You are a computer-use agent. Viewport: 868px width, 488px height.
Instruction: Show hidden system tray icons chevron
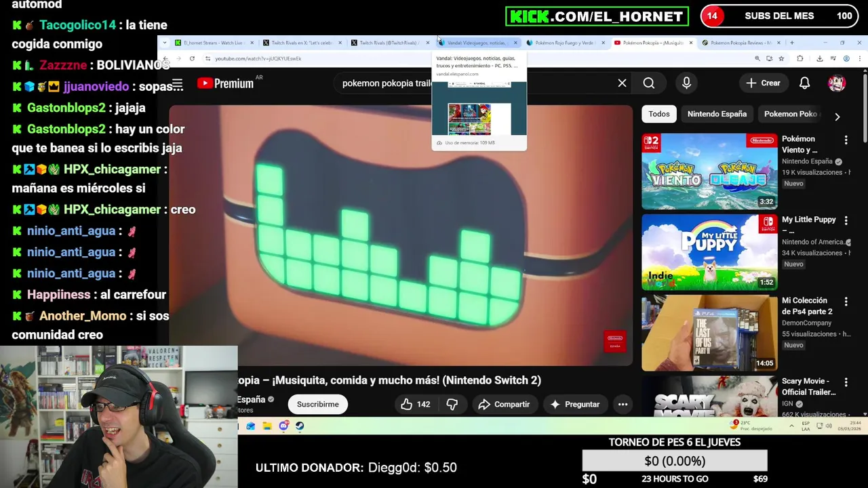click(x=791, y=426)
